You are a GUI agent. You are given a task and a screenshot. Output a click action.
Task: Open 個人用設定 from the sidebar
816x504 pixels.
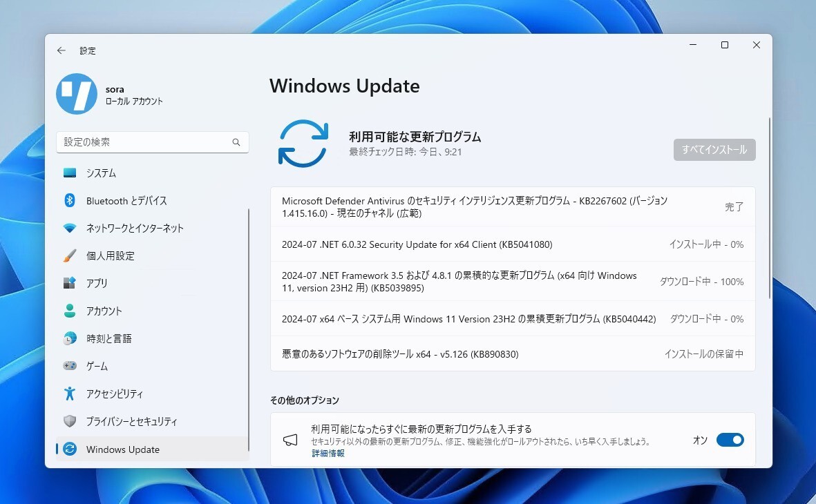tap(69, 255)
